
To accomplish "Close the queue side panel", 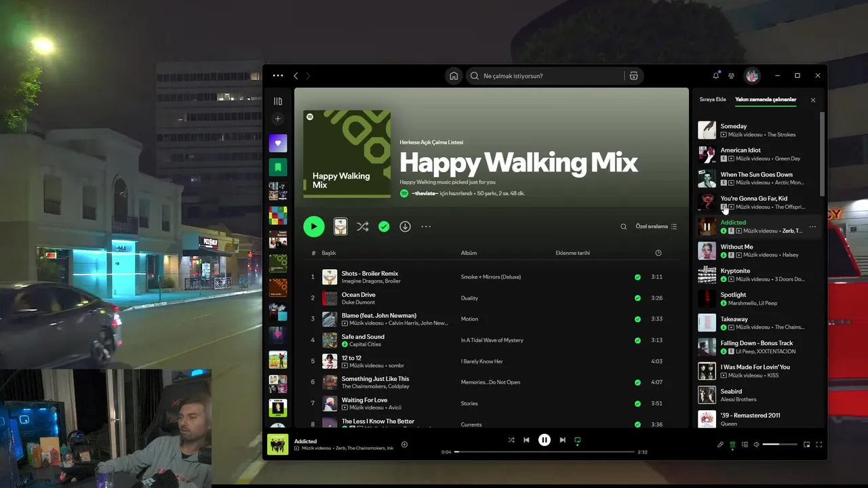I will [x=813, y=100].
